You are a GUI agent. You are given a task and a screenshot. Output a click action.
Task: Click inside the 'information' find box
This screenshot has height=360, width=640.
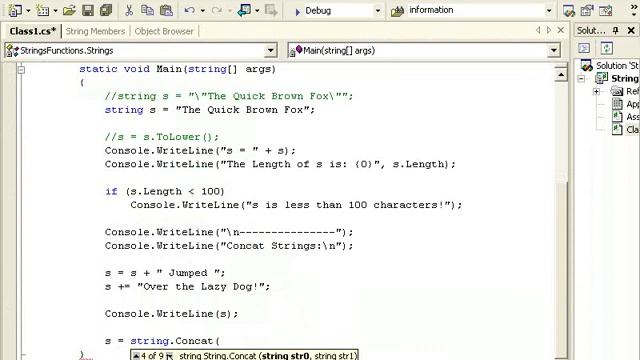(x=476, y=10)
